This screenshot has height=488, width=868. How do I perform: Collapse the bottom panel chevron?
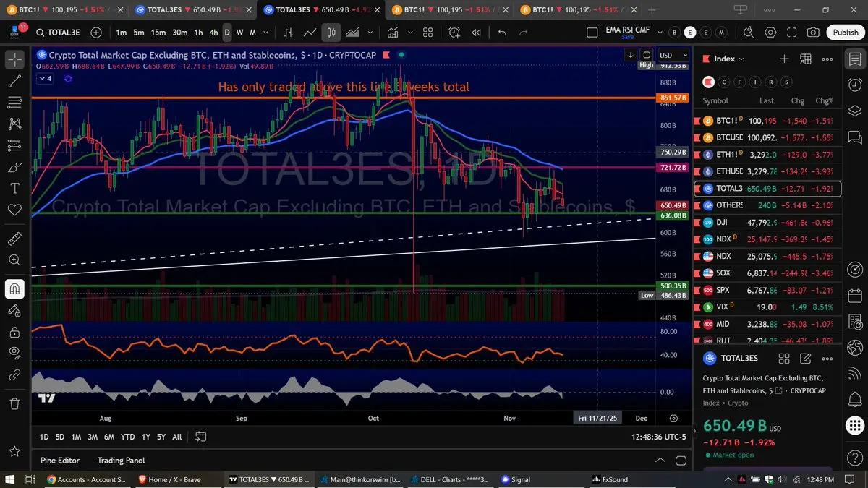tap(660, 461)
